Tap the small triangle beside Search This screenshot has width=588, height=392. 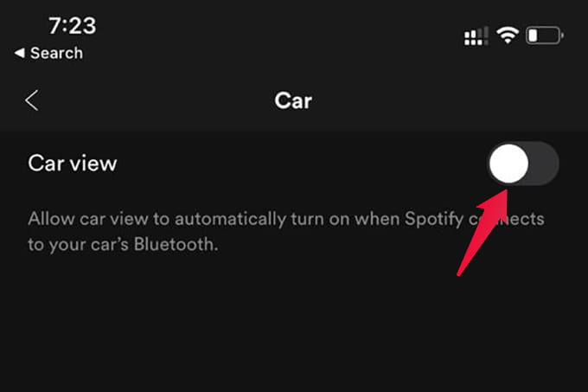[x=20, y=53]
